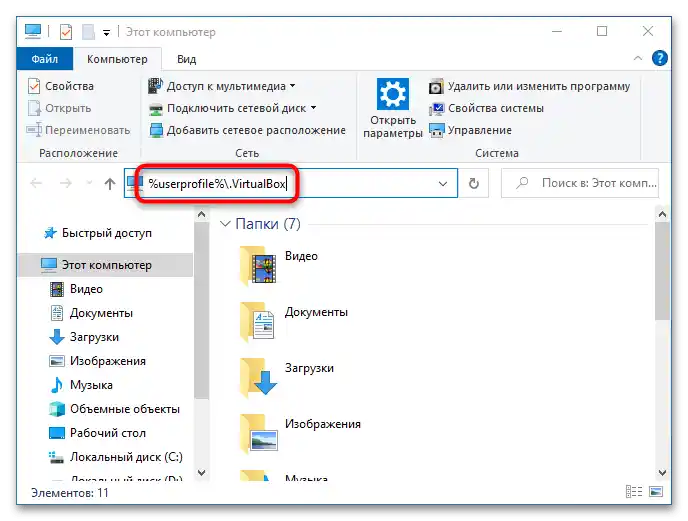Click Удалить или изменить программу

[x=529, y=86]
